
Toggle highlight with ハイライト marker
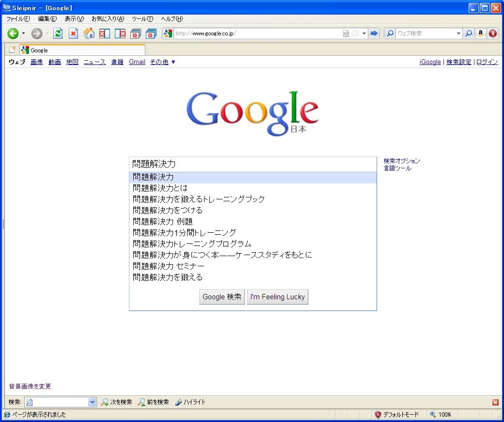tap(190, 402)
